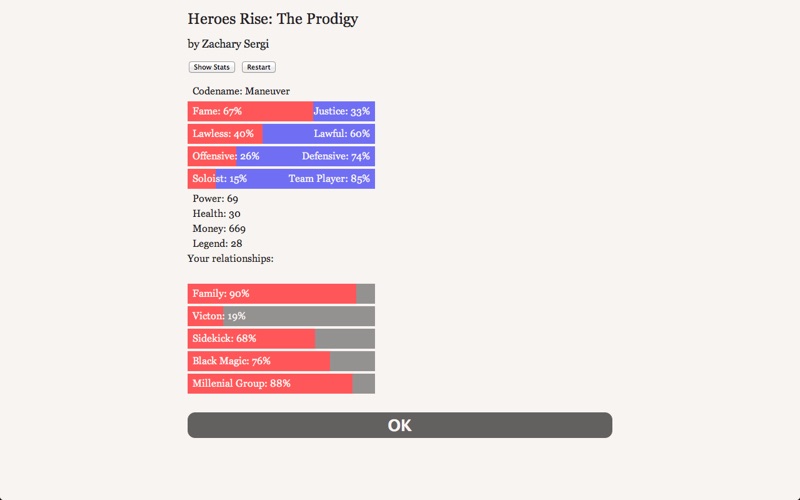Click the Millenial Group 88% bar
The image size is (800, 500).
269,383
